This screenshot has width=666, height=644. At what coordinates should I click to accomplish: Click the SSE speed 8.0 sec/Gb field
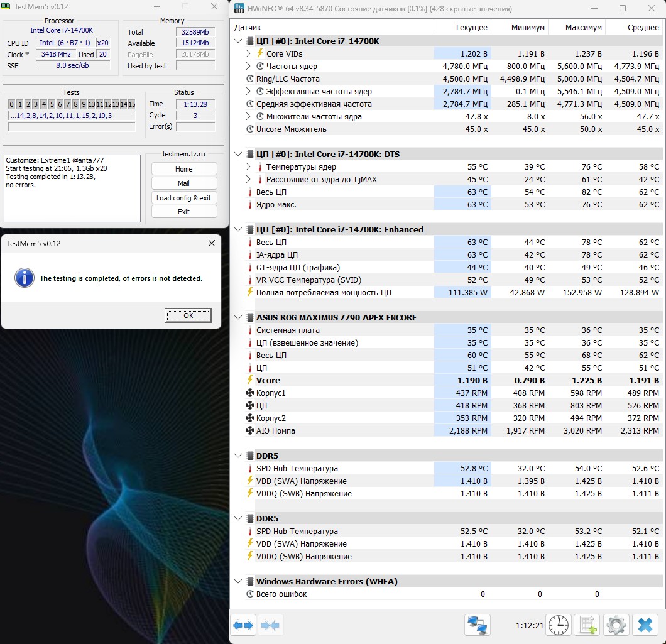point(73,65)
